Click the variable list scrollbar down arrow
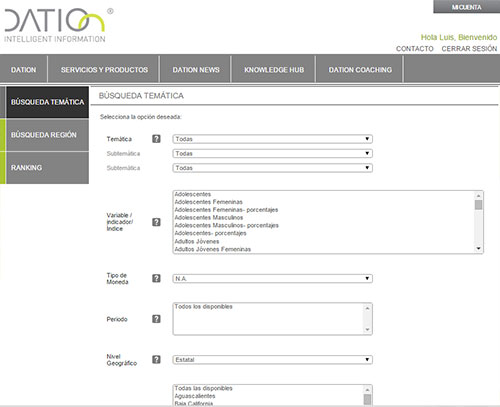 (x=478, y=248)
